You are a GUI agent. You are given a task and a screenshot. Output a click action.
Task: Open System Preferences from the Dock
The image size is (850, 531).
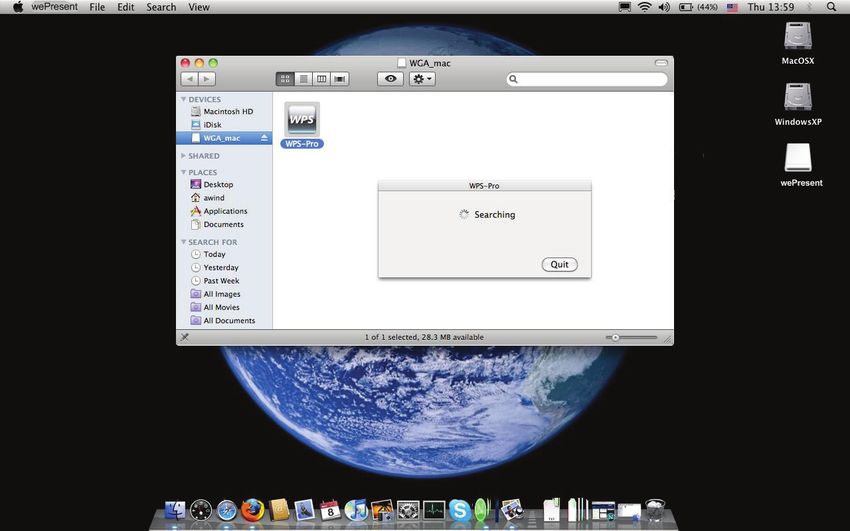408,510
